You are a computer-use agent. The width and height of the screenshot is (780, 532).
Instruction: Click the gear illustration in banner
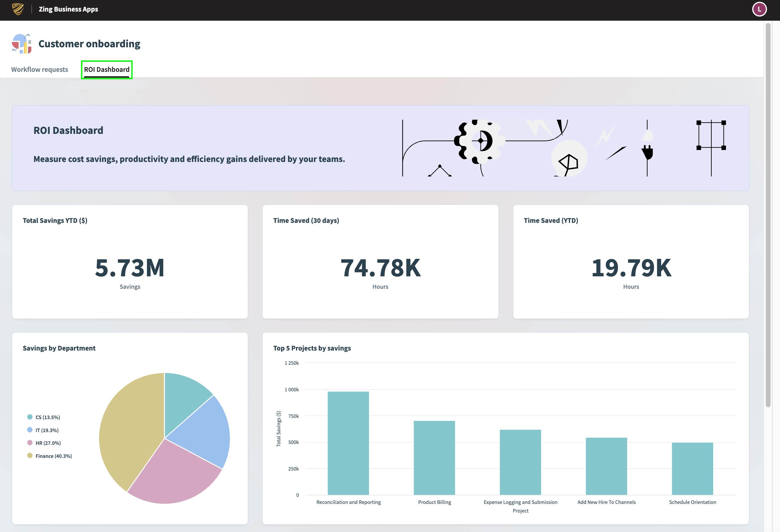click(x=479, y=141)
